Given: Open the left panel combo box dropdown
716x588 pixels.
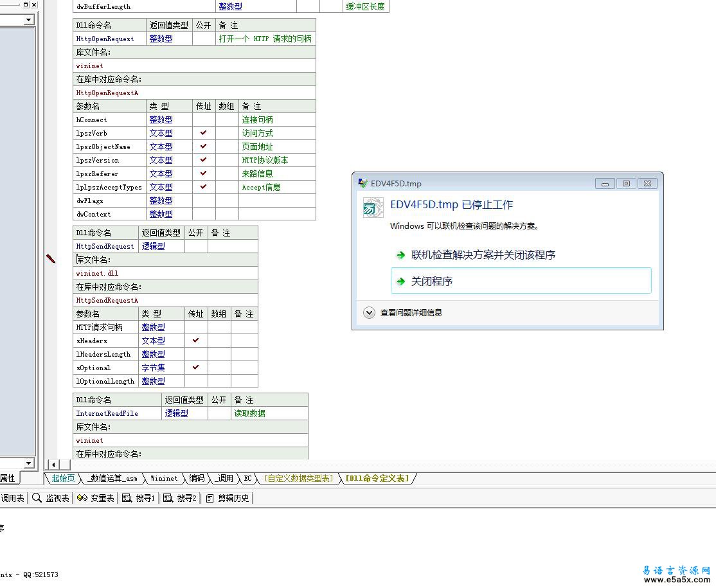Looking at the screenshot, I should 29,20.
